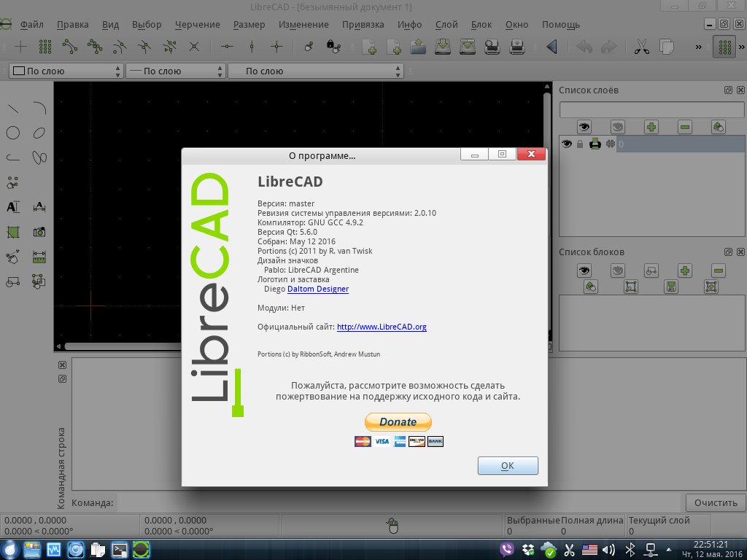This screenshot has width=747, height=560.
Task: Save block floppy disk icon
Action: click(671, 287)
